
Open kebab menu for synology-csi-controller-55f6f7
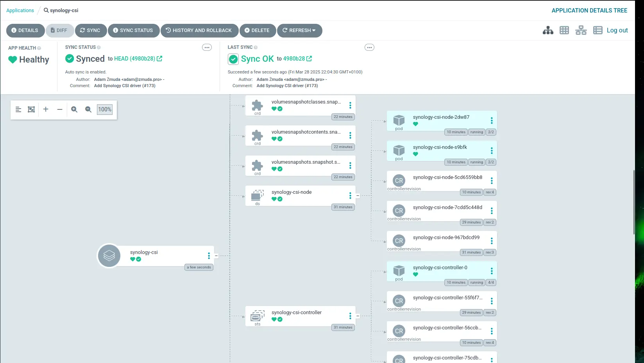coord(492,301)
